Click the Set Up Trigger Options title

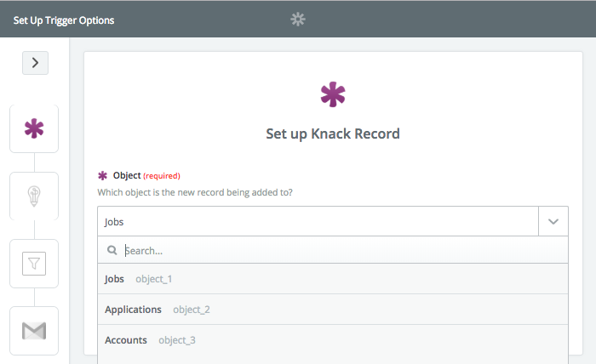(x=64, y=20)
